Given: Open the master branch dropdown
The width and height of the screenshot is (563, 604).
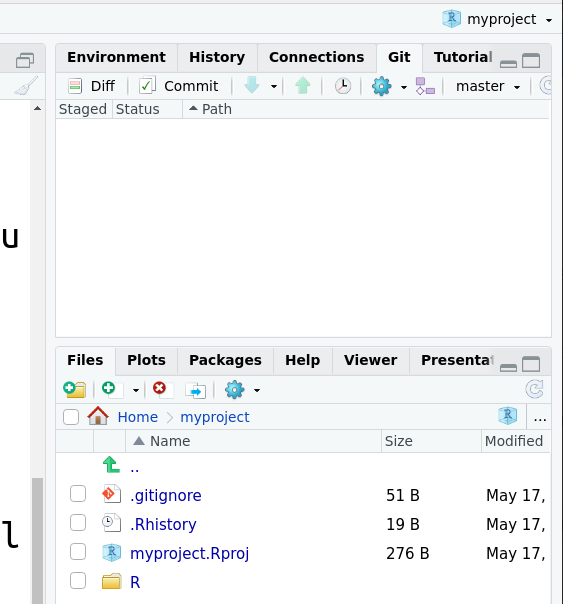Looking at the screenshot, I should 488,86.
